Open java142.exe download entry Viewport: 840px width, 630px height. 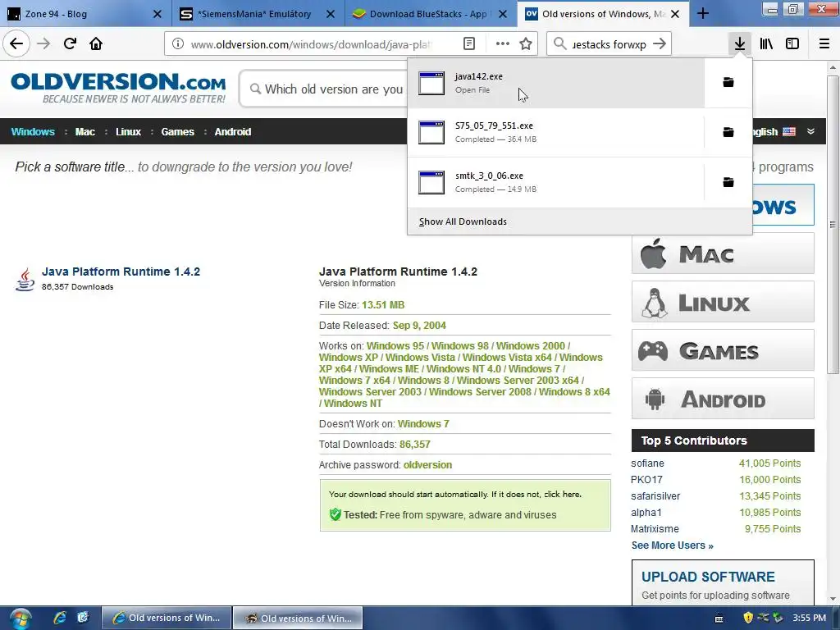coord(555,83)
